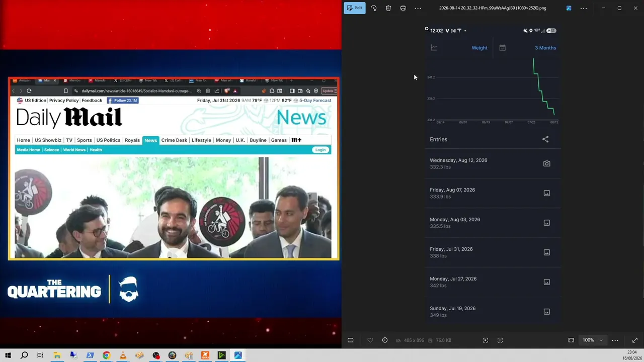
Task: Select the Wednesday, Aug 12, 2026 entry text
Action: click(x=458, y=160)
